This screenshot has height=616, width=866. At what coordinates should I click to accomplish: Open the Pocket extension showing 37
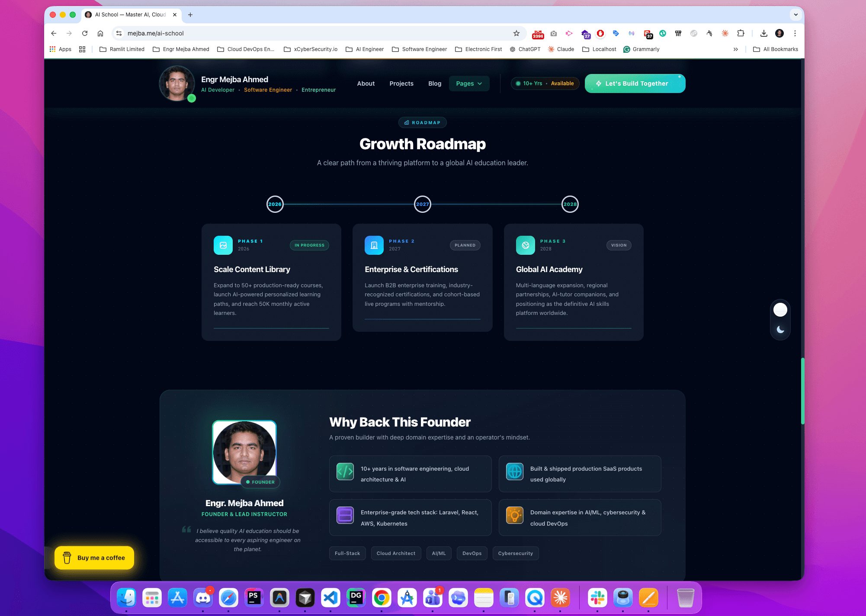pos(648,34)
